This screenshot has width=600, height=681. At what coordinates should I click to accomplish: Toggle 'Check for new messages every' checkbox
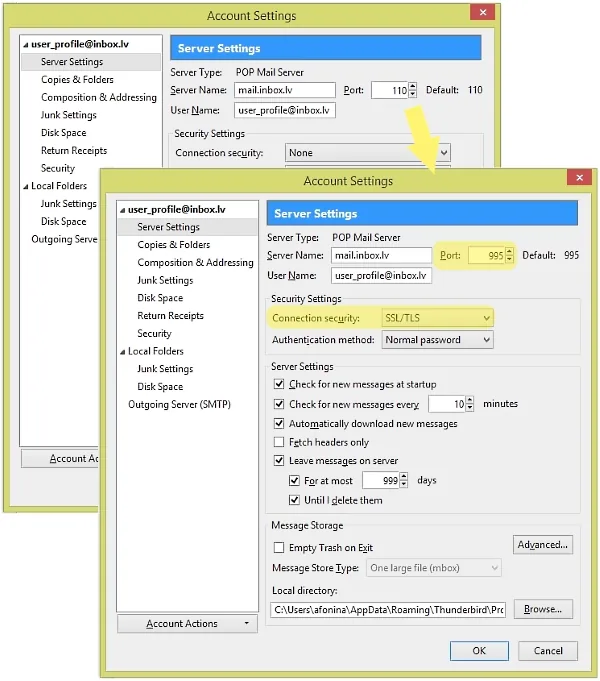tap(279, 404)
